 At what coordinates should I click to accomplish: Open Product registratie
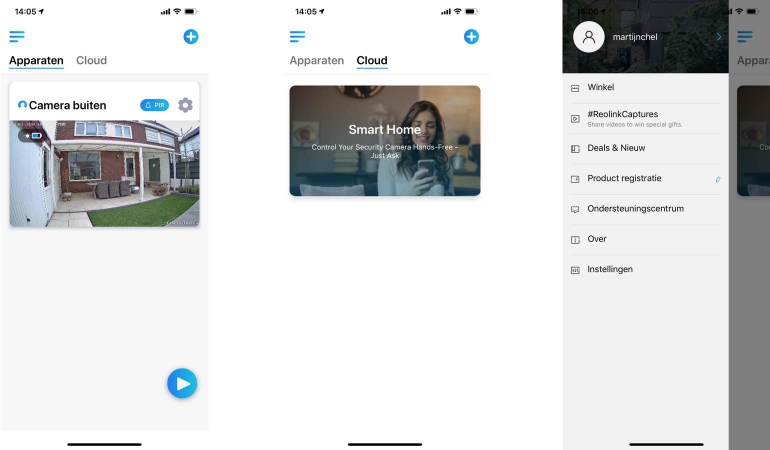pos(624,178)
